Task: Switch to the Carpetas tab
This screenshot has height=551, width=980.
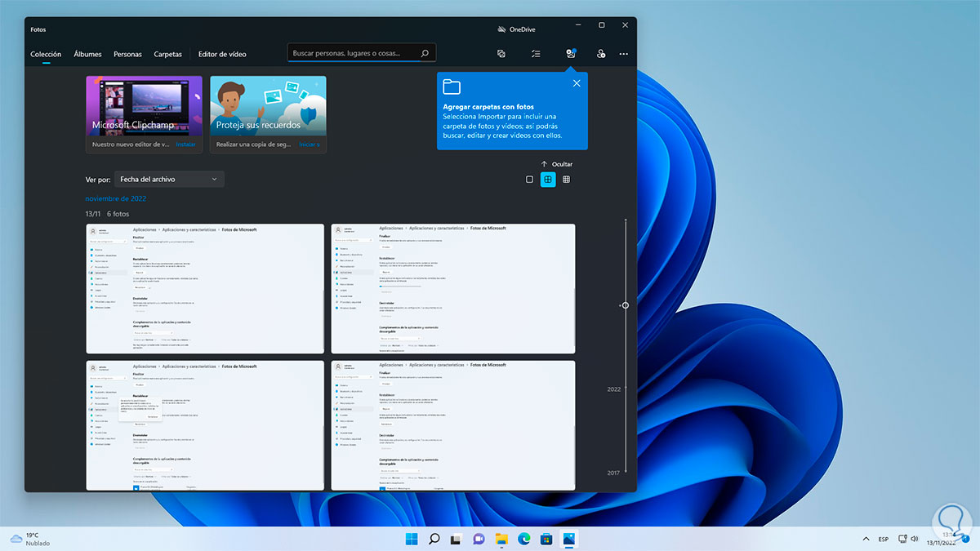Action: pos(168,55)
